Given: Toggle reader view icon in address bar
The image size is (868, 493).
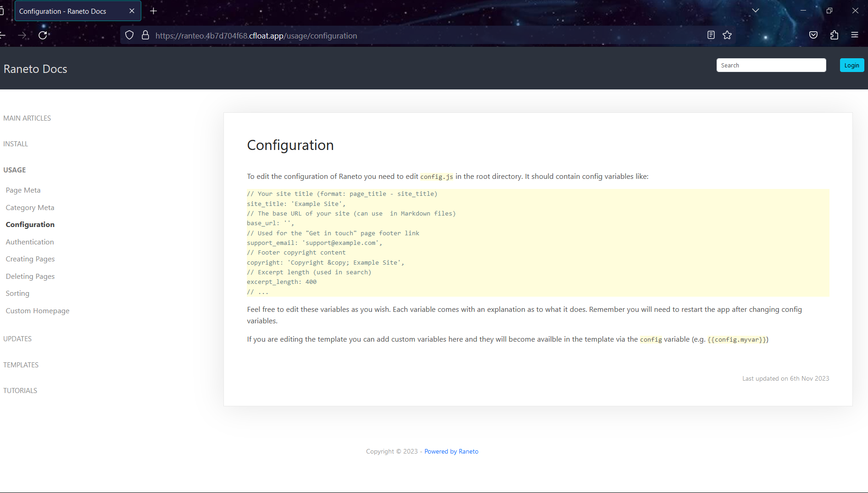Looking at the screenshot, I should pos(711,35).
